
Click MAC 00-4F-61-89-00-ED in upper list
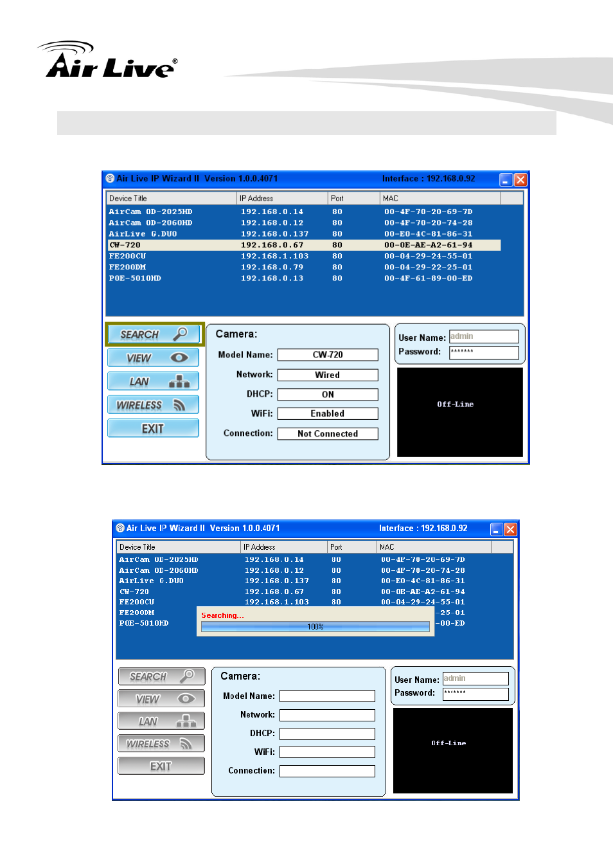tap(428, 278)
